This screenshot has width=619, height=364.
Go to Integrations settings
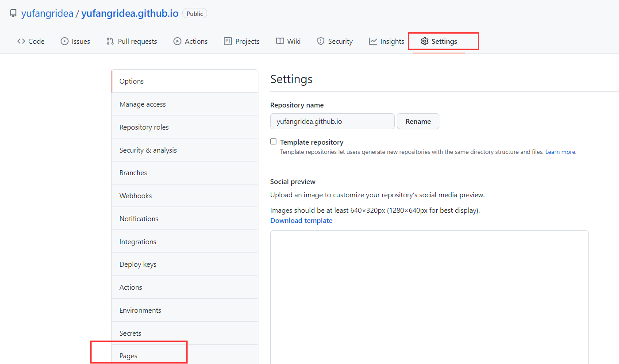point(185,241)
